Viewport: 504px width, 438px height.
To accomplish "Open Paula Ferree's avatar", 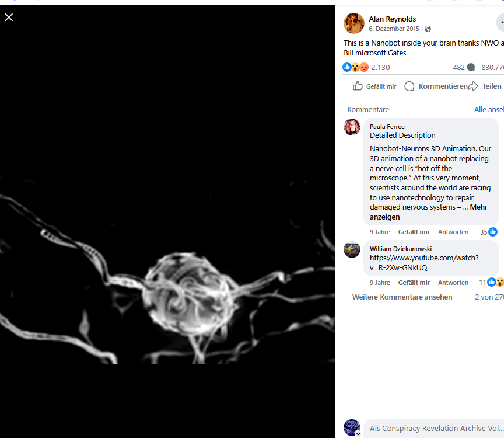I will [352, 127].
